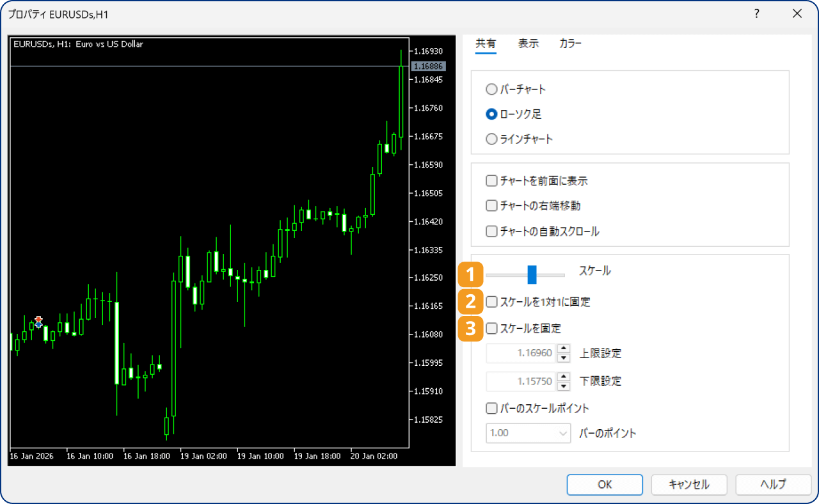Increase the upper limit value with up arrow
This screenshot has width=819, height=504.
click(563, 349)
